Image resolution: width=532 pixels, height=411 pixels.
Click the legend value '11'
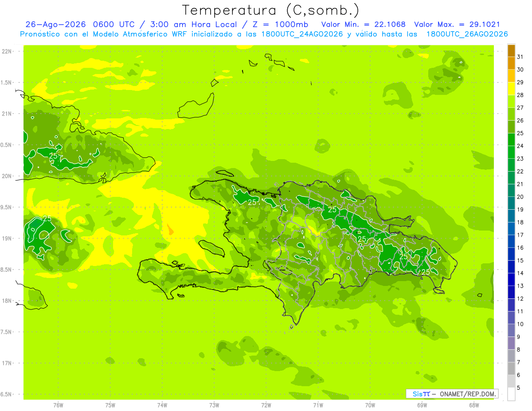point(520,311)
